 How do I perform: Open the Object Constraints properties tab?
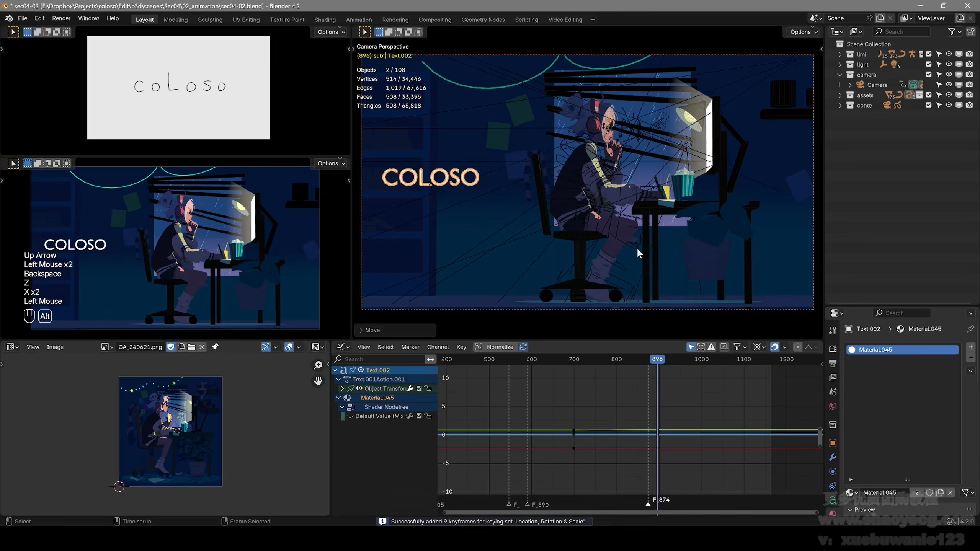click(x=833, y=486)
